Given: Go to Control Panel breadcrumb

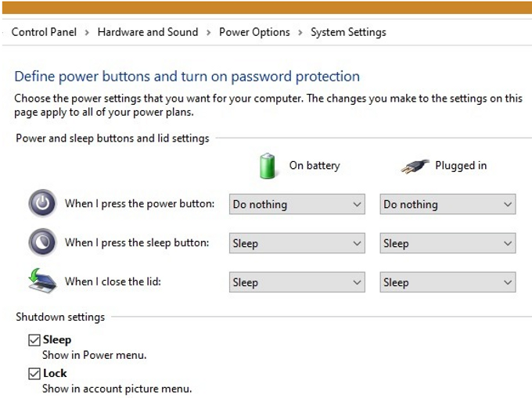Looking at the screenshot, I should (x=44, y=32).
